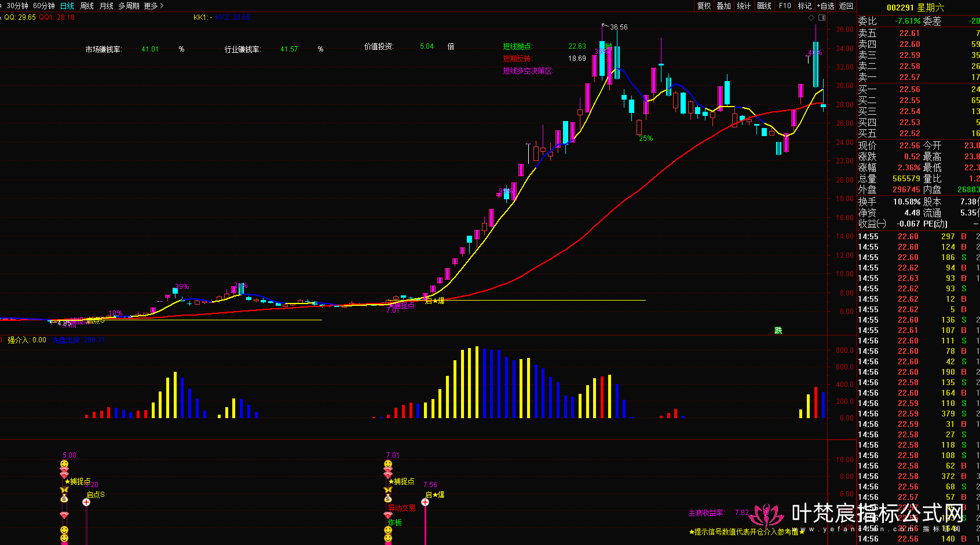Image resolution: width=980 pixels, height=545 pixels.
Task: Switch to the 周线 weekly chart
Action: coord(87,6)
